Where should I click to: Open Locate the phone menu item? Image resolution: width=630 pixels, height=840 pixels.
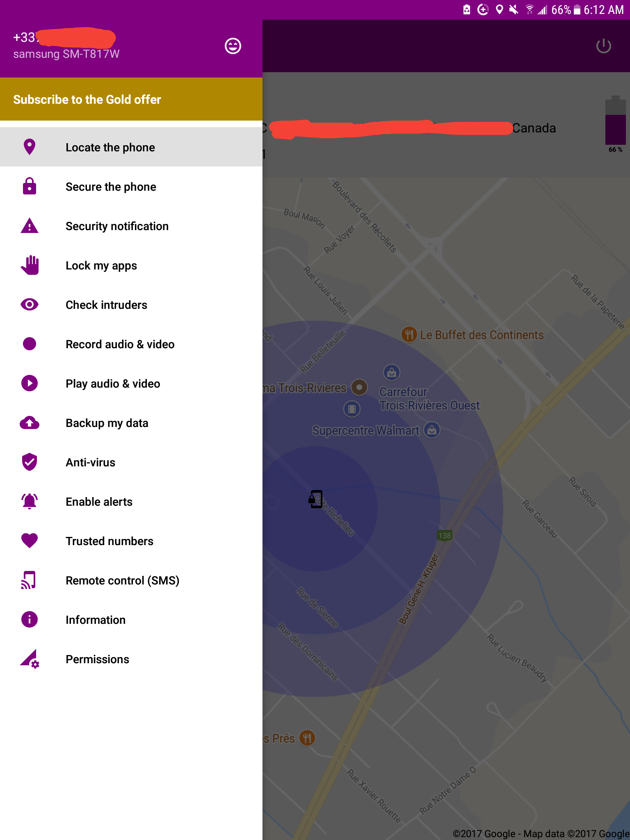point(131,147)
